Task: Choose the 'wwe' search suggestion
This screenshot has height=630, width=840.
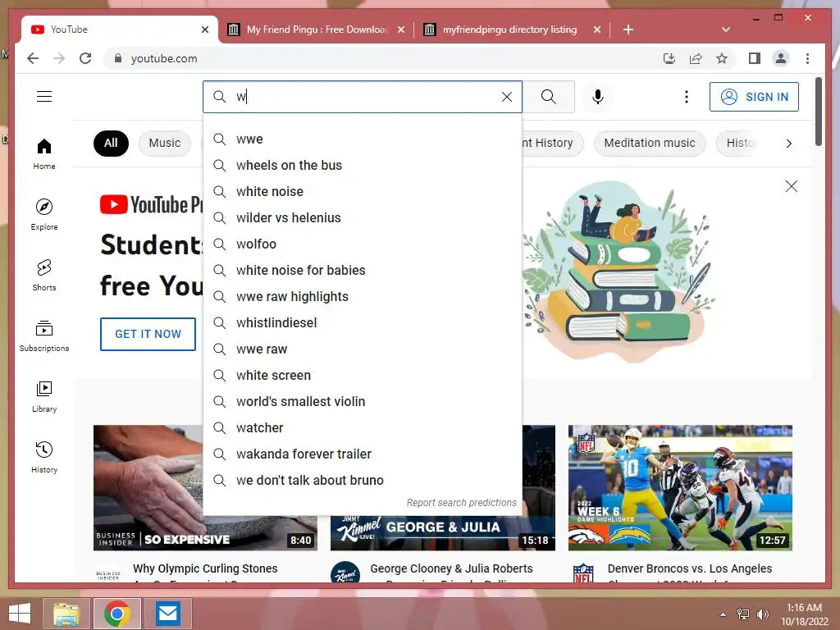Action: pos(362,139)
